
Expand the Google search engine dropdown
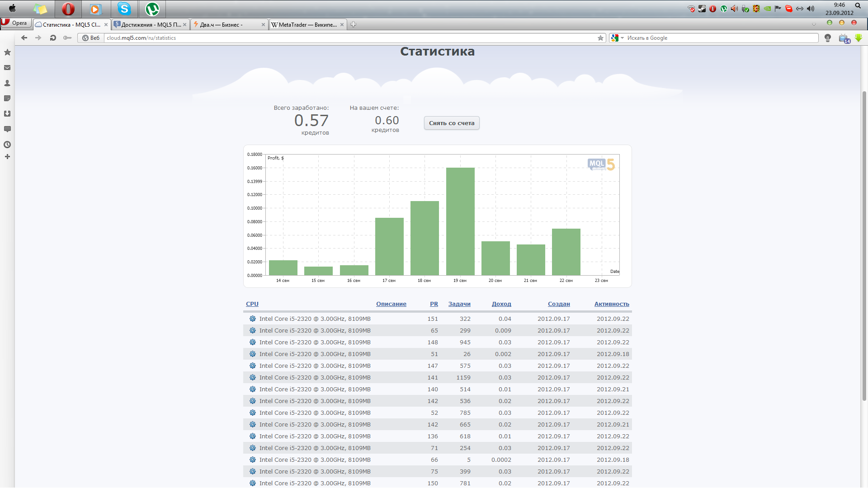(622, 38)
